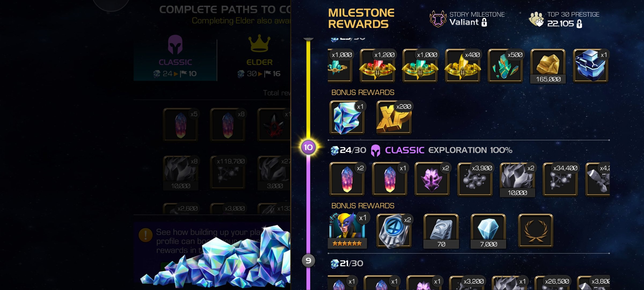Tap the silver plate reward marked 70
Viewport: 644px width, 290px height.
click(441, 231)
